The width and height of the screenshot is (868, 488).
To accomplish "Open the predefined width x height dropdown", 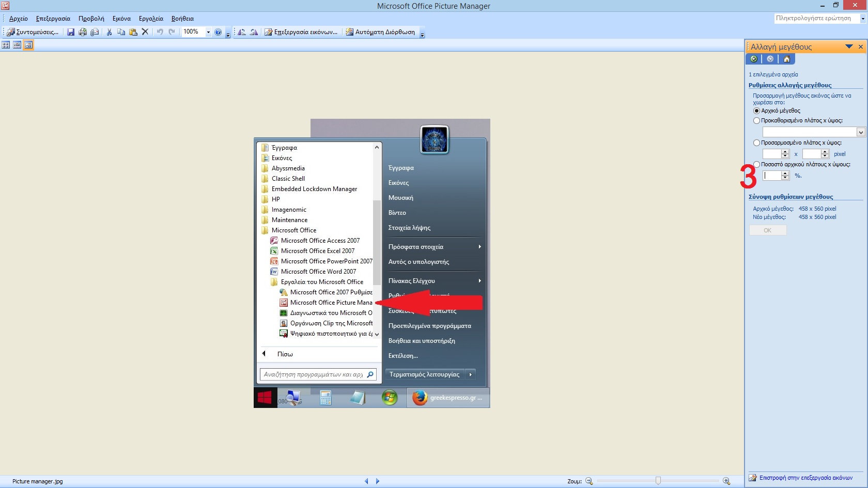I will (x=861, y=132).
